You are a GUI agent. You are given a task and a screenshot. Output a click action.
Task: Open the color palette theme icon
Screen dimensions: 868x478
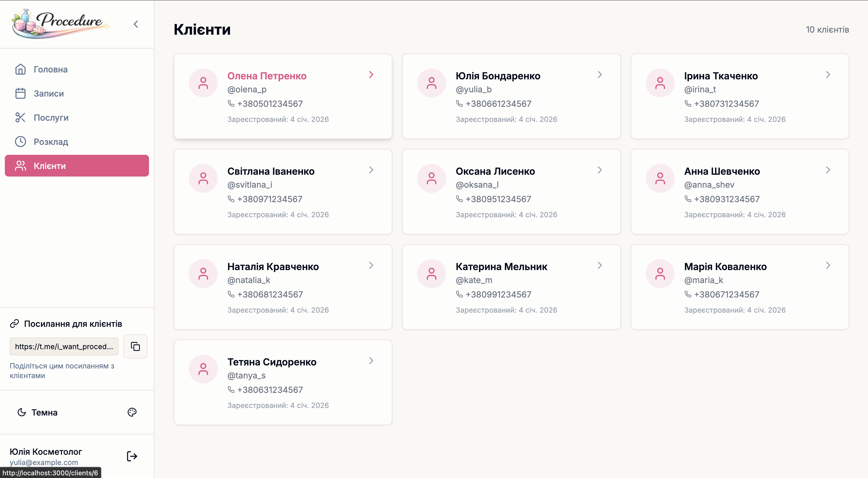tap(132, 412)
